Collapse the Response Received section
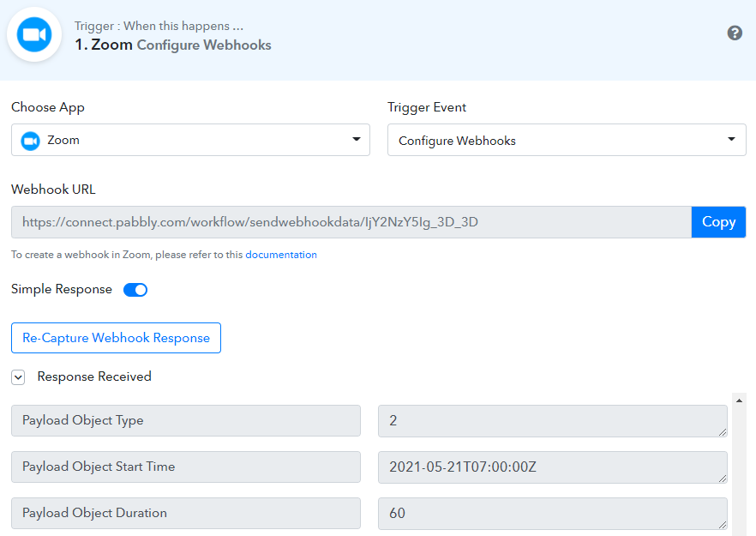 (18, 377)
